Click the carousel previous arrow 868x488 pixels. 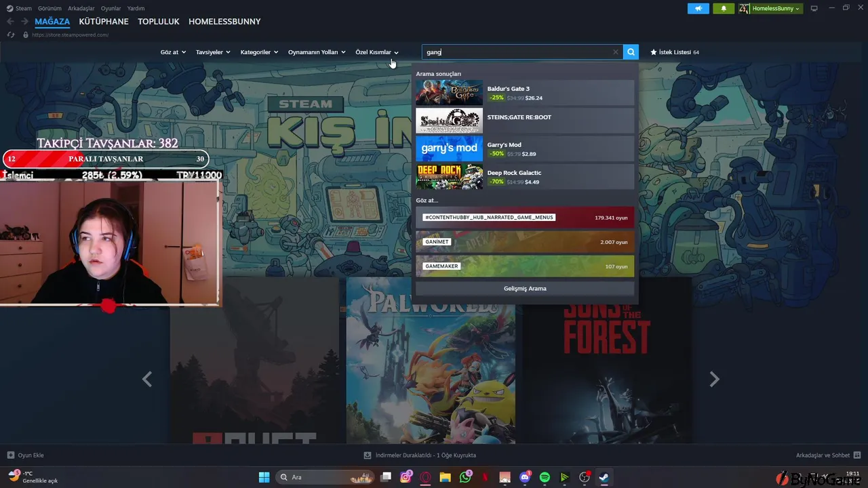pos(147,380)
